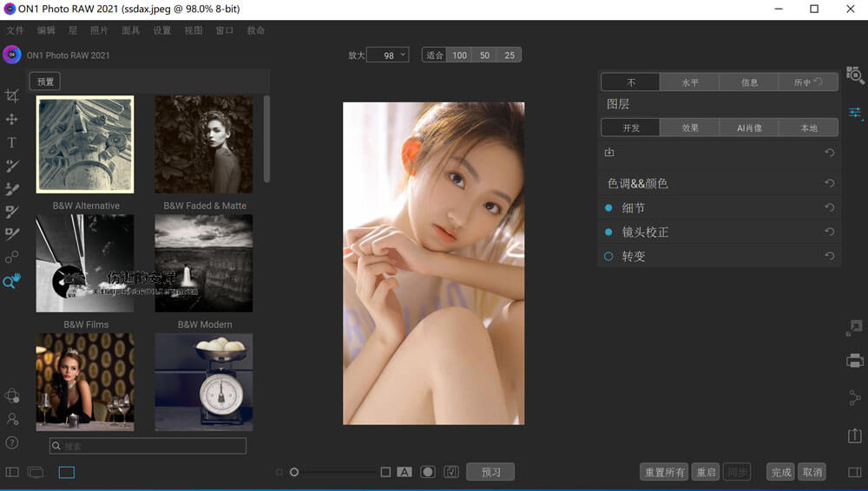Image resolution: width=868 pixels, height=491 pixels.
Task: Reset the 镜头校正 panel with its undo arrow
Action: point(829,232)
